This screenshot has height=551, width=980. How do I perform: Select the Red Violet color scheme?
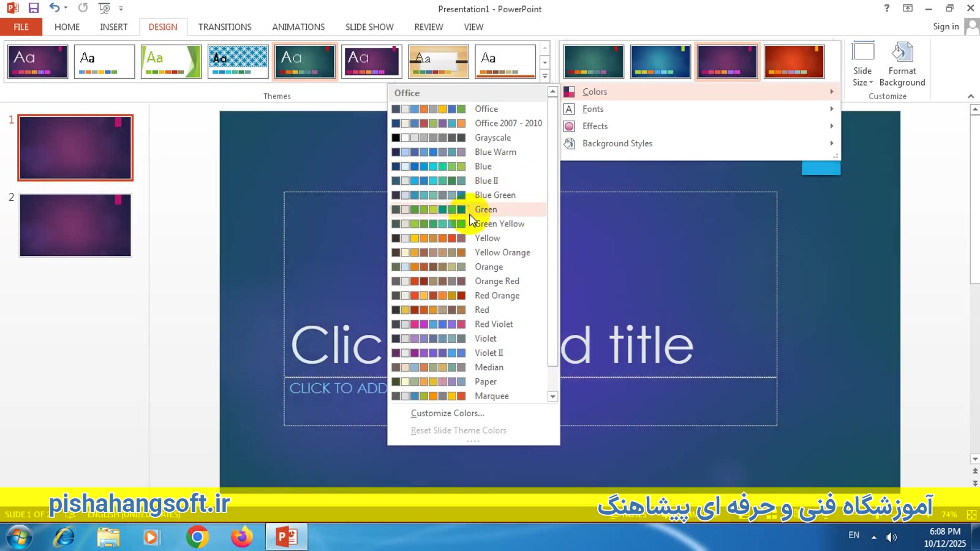pyautogui.click(x=469, y=324)
